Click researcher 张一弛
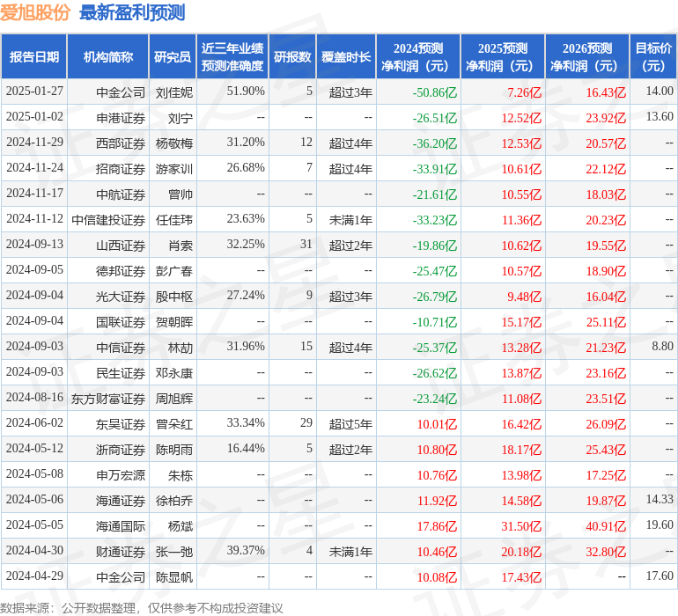678x616 pixels. pos(174,551)
